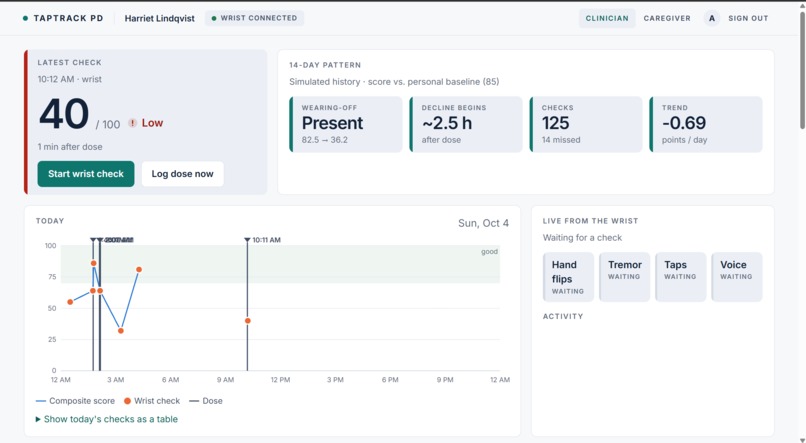Screen dimensions: 806x443
Task: Click the 10:11 AM dose marker
Action: [247, 239]
